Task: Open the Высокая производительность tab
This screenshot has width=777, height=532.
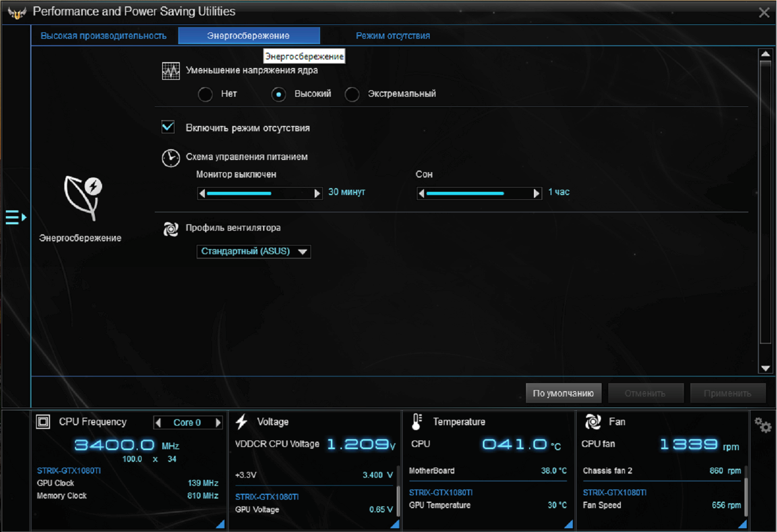Action: point(104,36)
